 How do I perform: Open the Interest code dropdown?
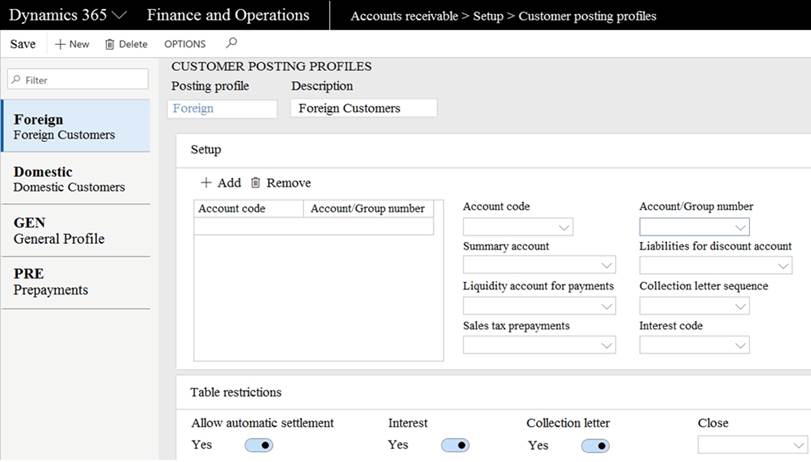(740, 345)
